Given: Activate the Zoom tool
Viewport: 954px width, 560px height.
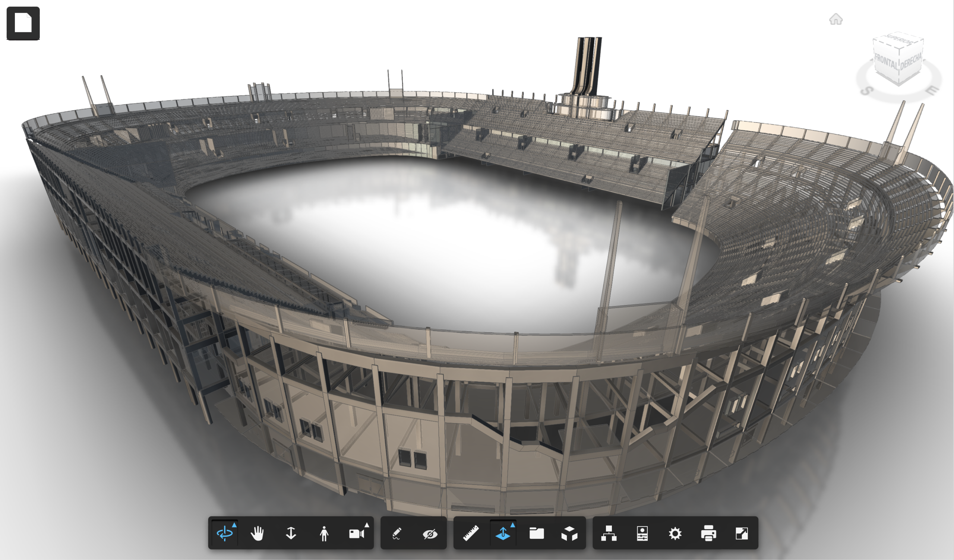Looking at the screenshot, I should [x=291, y=534].
